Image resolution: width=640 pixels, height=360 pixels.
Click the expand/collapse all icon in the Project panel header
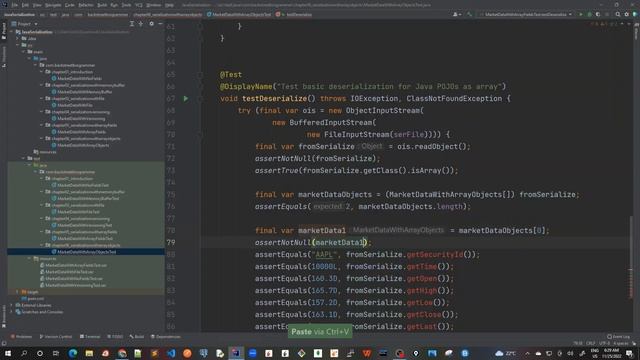[132, 24]
